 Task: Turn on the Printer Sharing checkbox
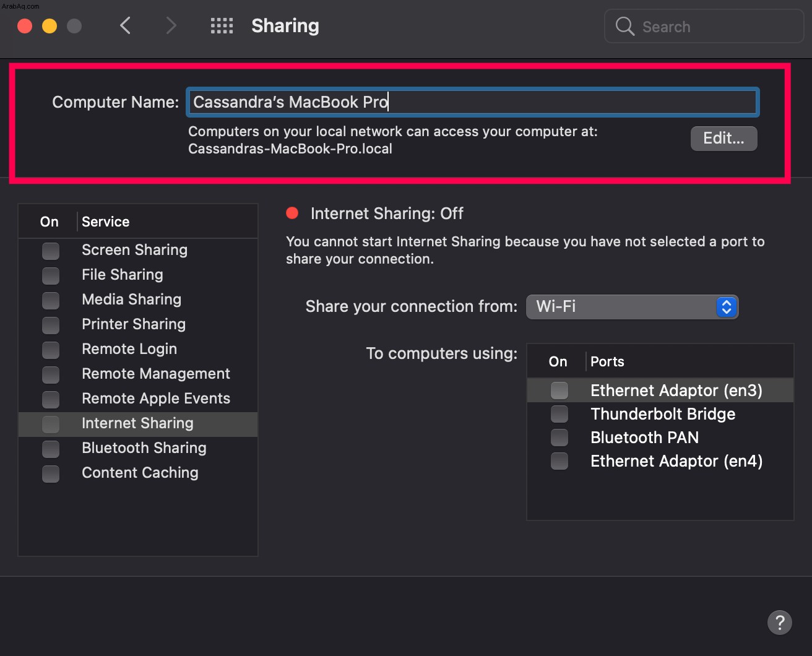[51, 325]
